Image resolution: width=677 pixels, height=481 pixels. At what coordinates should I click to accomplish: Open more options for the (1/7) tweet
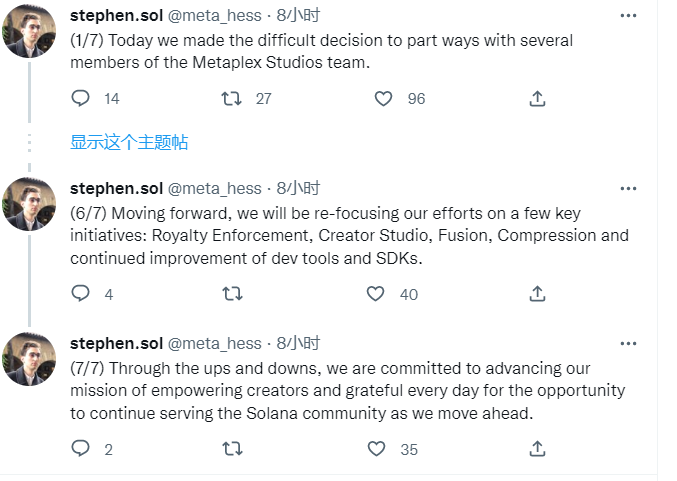pyautogui.click(x=628, y=16)
